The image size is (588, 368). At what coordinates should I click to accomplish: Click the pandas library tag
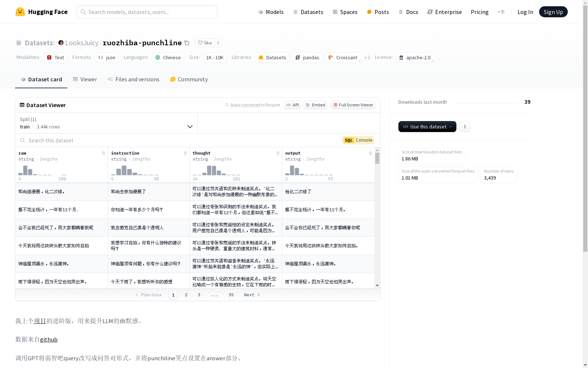[x=307, y=57]
